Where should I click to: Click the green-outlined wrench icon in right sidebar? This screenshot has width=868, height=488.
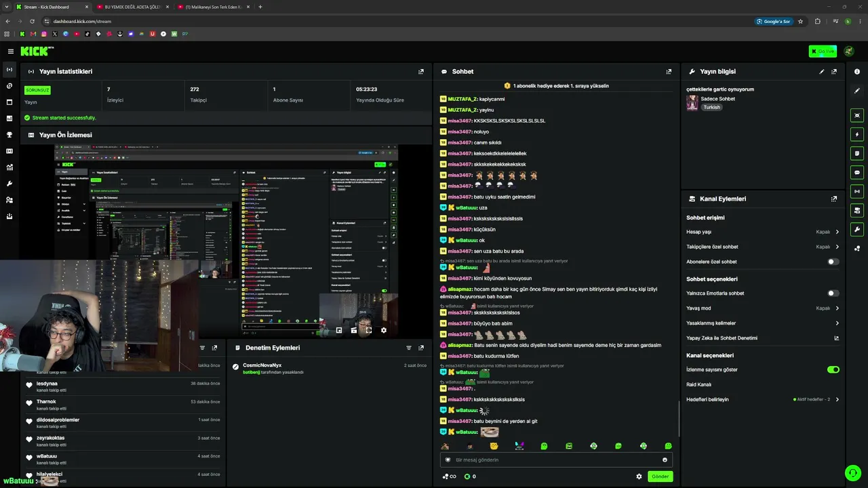(857, 229)
